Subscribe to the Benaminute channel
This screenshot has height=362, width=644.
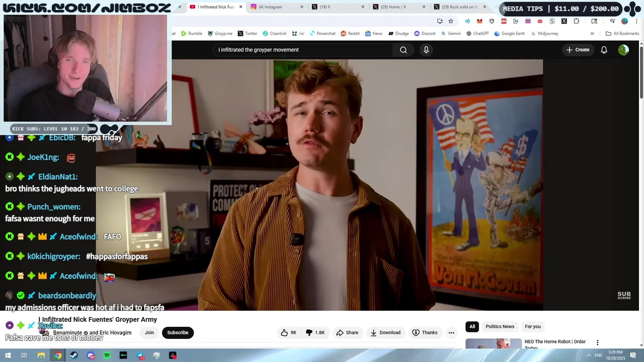(178, 332)
